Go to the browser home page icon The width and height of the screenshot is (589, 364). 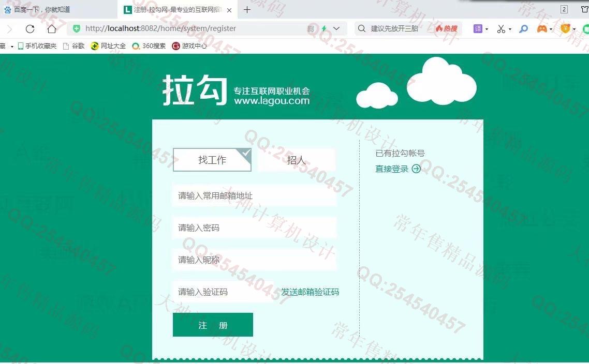tap(52, 28)
